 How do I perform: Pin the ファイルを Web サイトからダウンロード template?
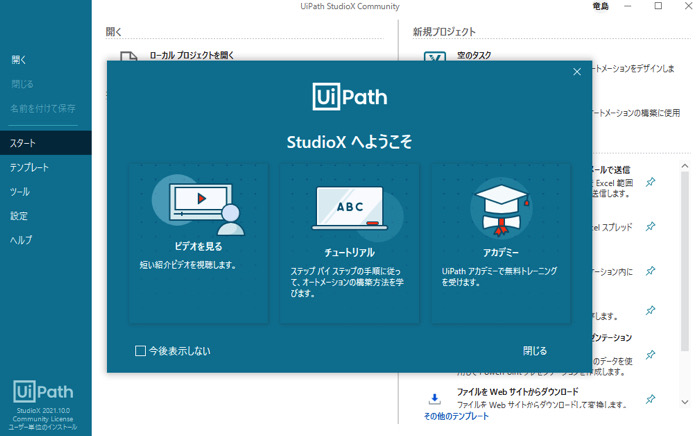pos(650,399)
